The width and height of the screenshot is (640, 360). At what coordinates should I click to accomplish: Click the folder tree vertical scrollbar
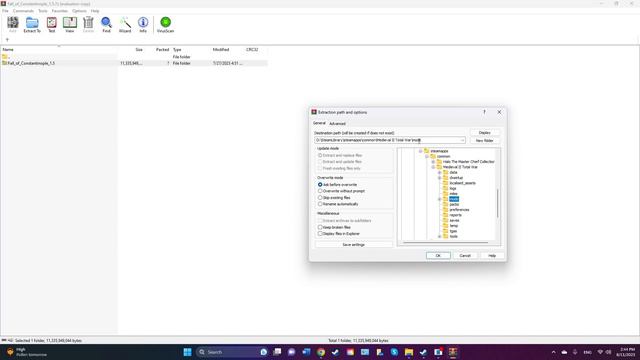[x=498, y=203]
